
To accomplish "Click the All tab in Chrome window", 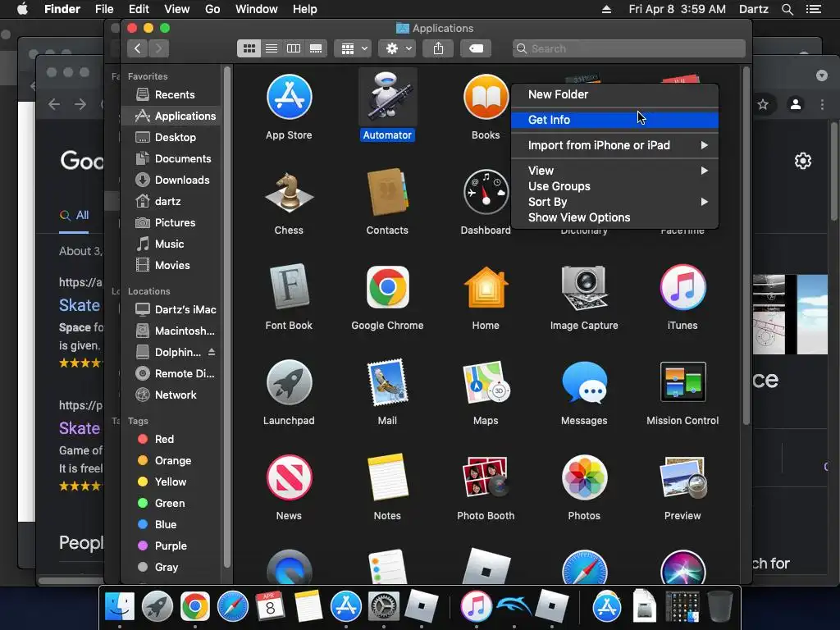I will [x=75, y=216].
